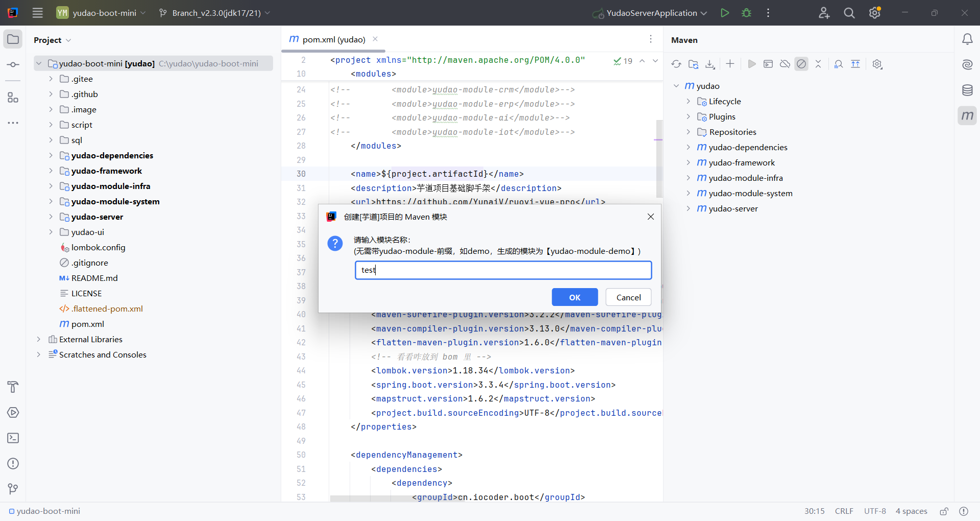Open IDE settings gear
This screenshot has width=980, height=521.
click(x=875, y=13)
